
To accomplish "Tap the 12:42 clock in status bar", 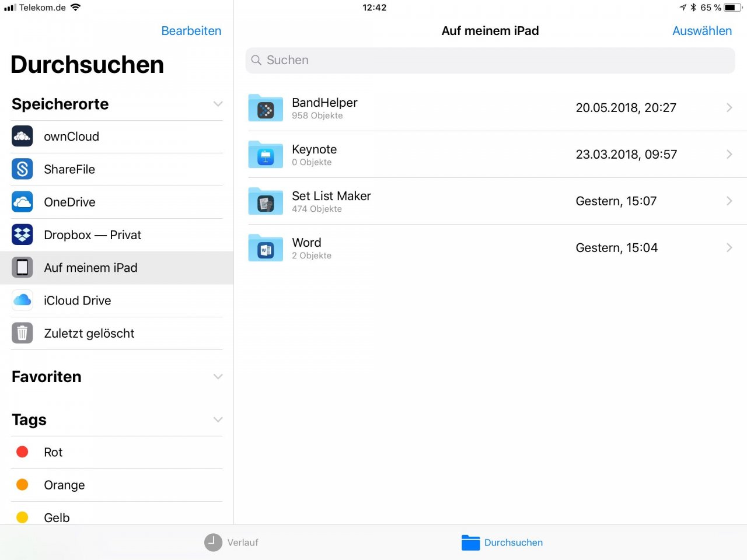I will [374, 8].
